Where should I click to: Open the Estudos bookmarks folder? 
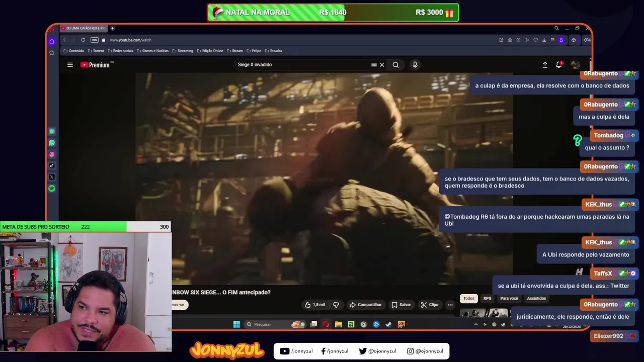tap(273, 51)
